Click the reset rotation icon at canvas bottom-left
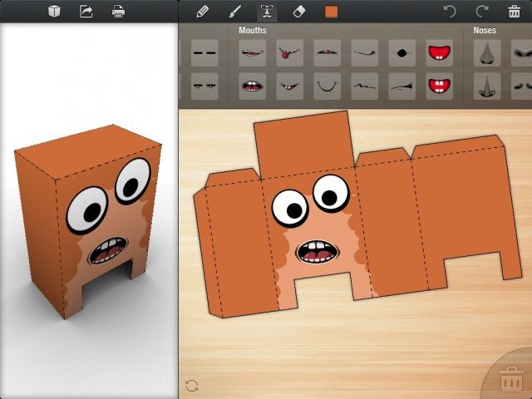532x399 pixels. pyautogui.click(x=192, y=386)
